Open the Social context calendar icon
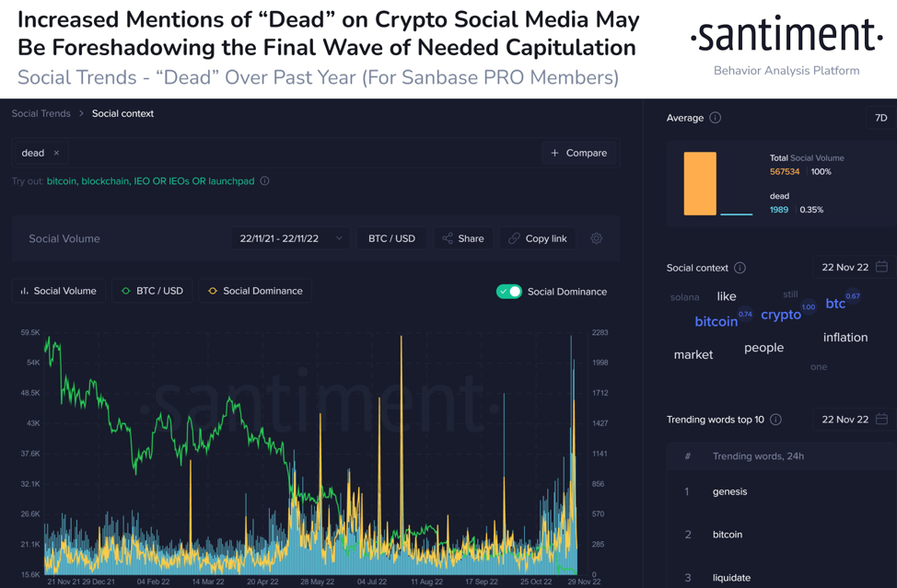Screen dimensions: 897x588 point(881,267)
